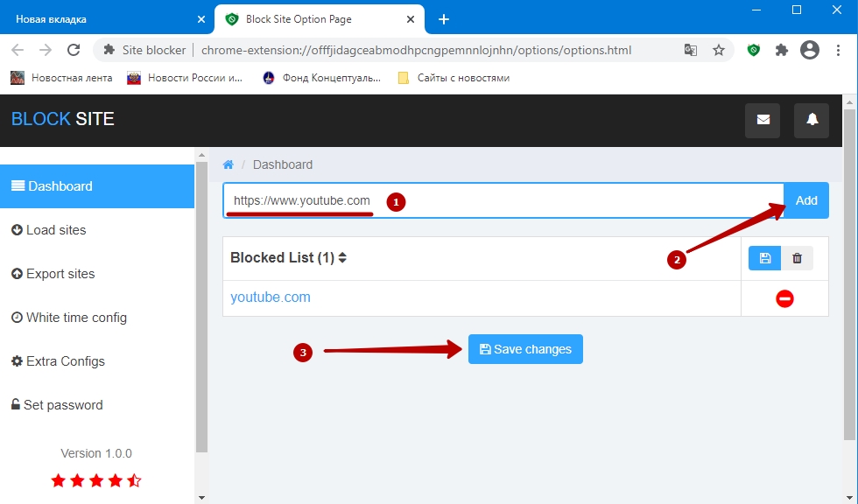Select White time config in sidebar
Screen dimensions: 858x504
pos(76,318)
